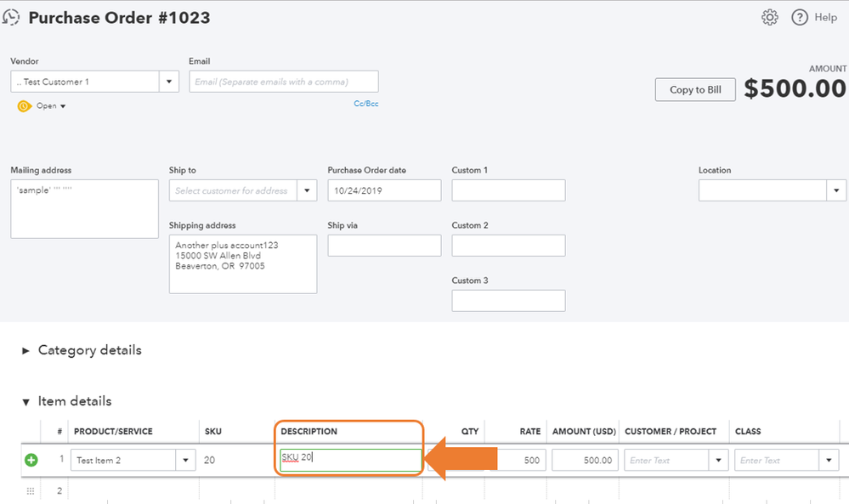Click the row 2 drag handle icon
Viewport: 849px width, 504px height.
coord(31,491)
